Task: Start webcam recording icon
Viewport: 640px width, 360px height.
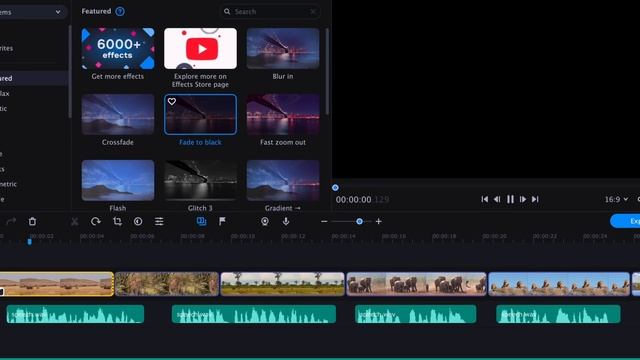Action: [x=265, y=221]
